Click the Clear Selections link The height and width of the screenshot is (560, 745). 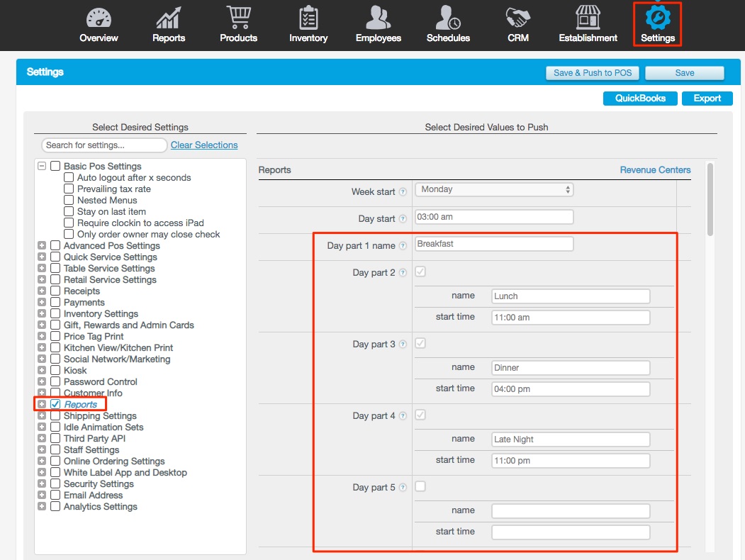tap(204, 145)
